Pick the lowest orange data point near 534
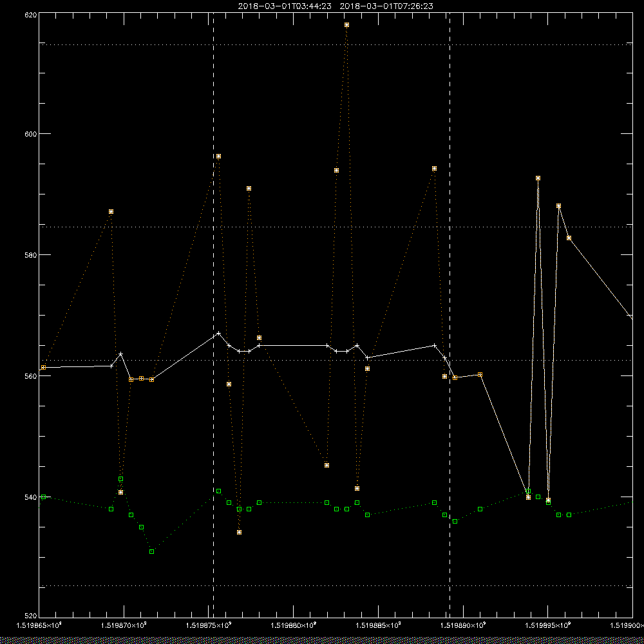644x644 pixels. coord(239,533)
